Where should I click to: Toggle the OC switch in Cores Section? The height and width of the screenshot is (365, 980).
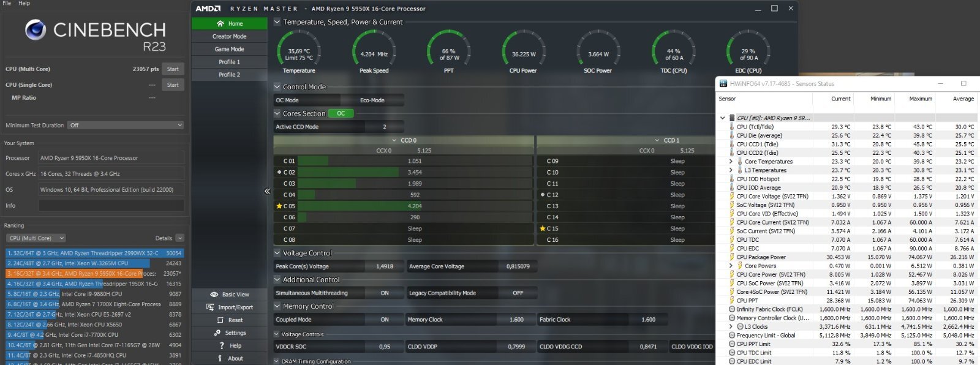(341, 113)
